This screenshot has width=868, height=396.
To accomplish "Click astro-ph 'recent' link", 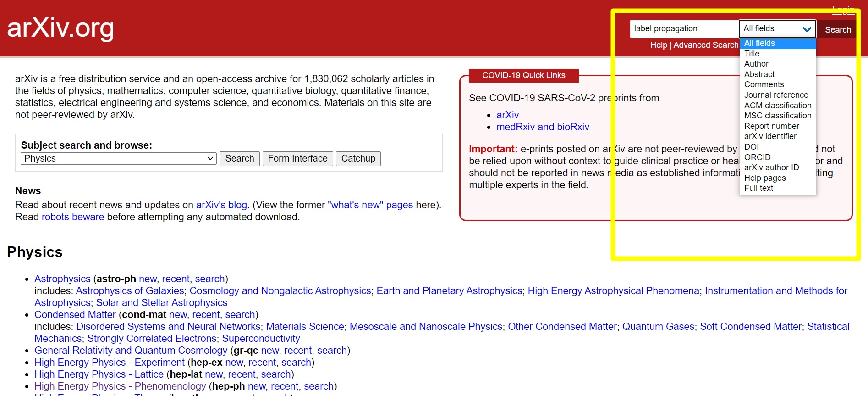I will (176, 279).
